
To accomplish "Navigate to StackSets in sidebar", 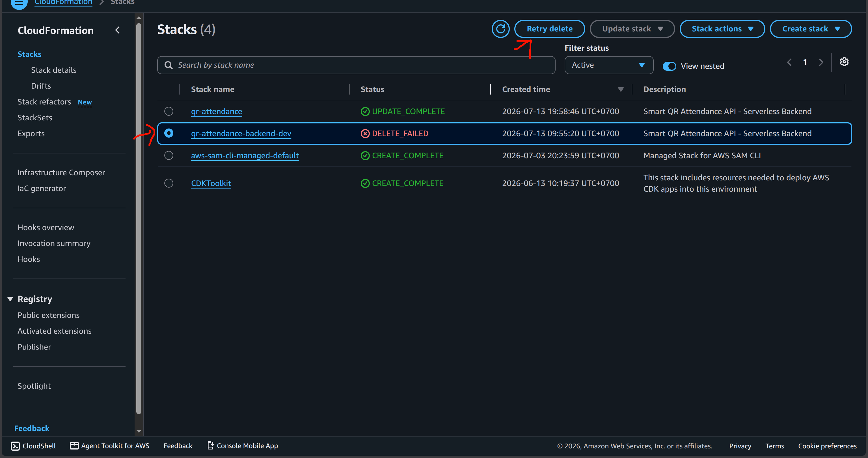I will coord(35,118).
